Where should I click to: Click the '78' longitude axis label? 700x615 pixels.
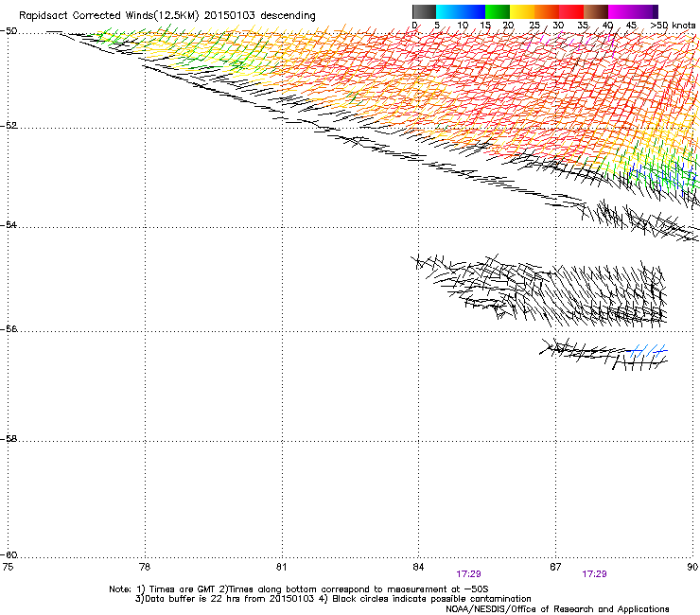tap(145, 567)
